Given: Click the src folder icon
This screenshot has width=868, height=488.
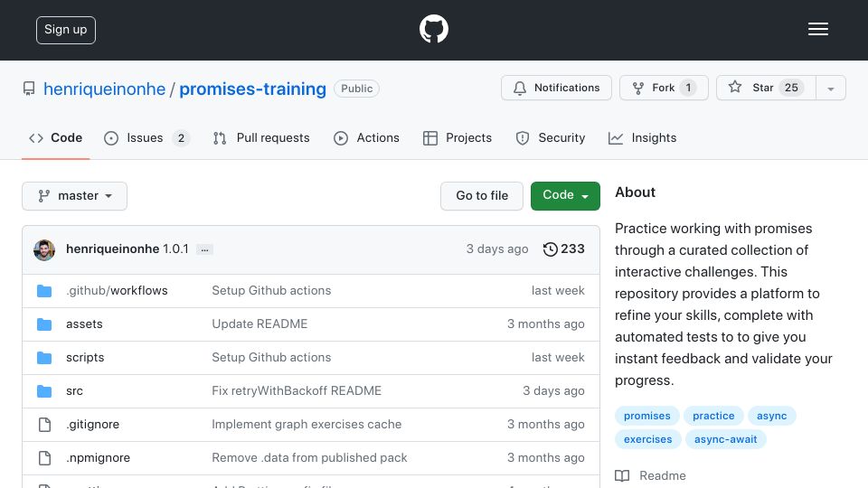Looking at the screenshot, I should click(x=44, y=391).
